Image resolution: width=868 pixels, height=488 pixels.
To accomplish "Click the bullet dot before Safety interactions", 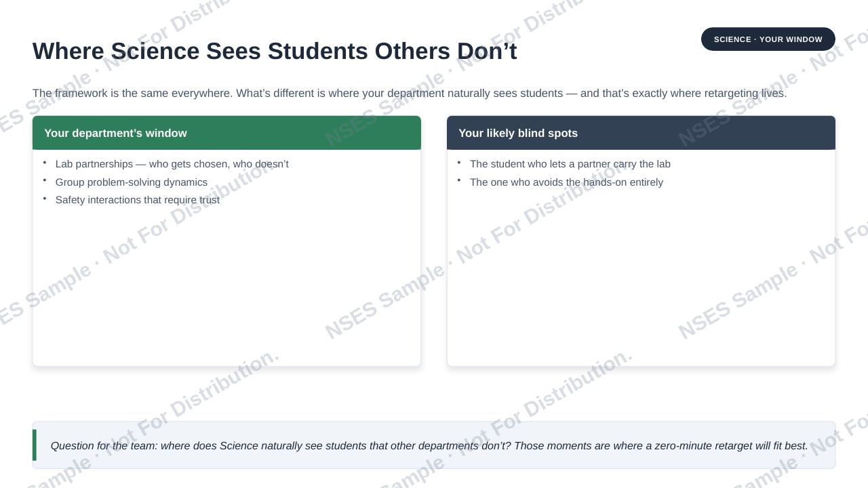I will [45, 198].
